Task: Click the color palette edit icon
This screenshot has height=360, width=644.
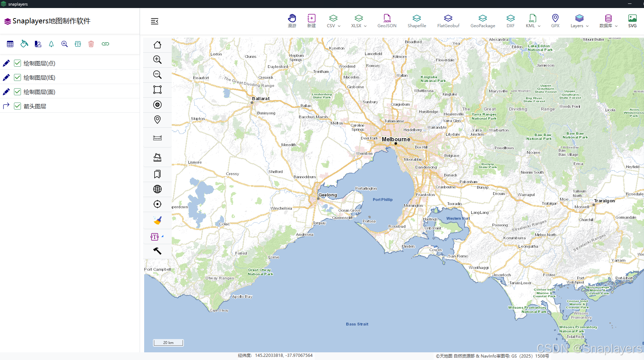Action: point(38,44)
